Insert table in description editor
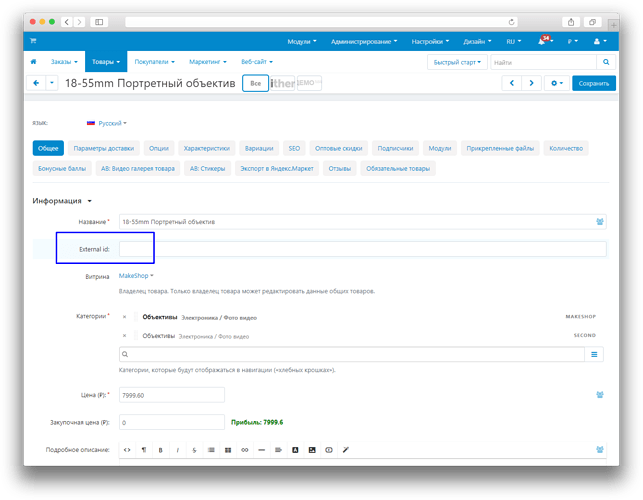 coord(228,450)
